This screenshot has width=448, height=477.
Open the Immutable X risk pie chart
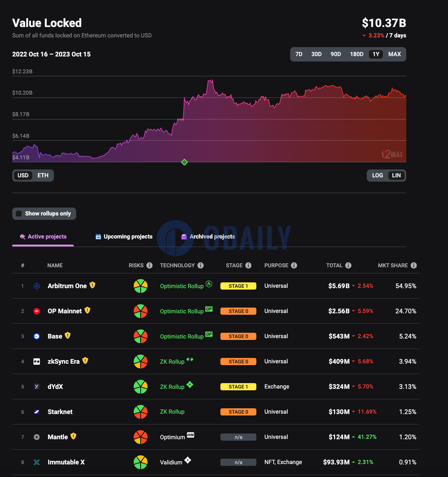click(141, 462)
